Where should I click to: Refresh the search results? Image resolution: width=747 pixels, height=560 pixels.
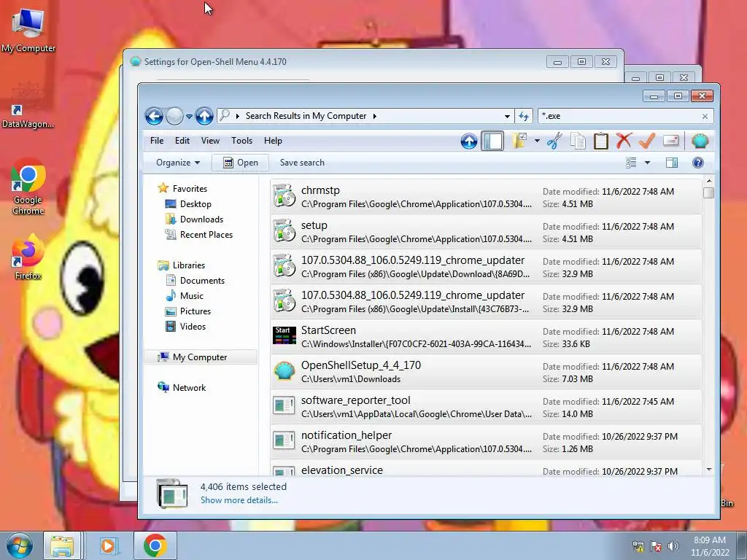(524, 116)
